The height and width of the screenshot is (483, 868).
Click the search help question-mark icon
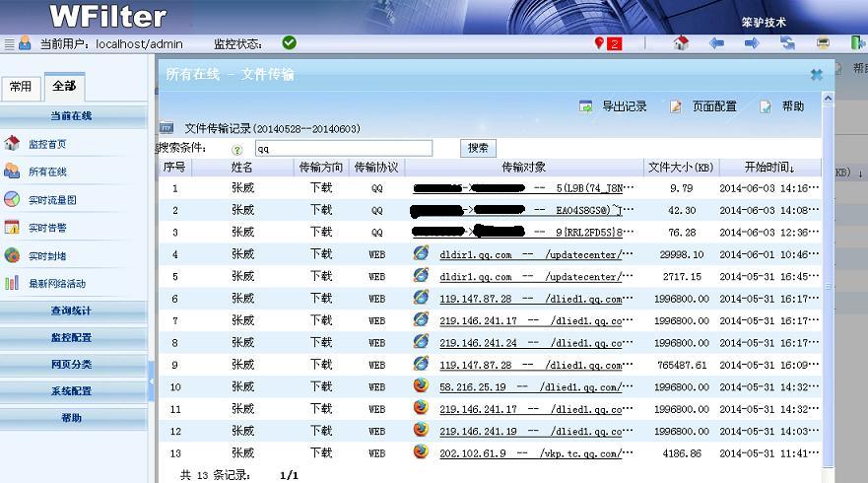tap(237, 149)
